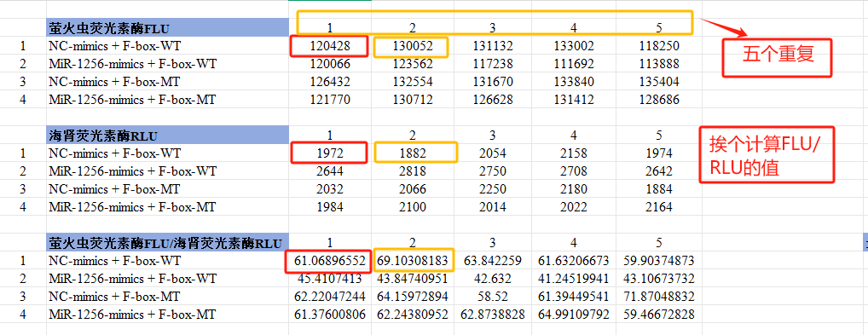Click ratio cell 62.22047244
The height and width of the screenshot is (335, 868).
tap(330, 297)
